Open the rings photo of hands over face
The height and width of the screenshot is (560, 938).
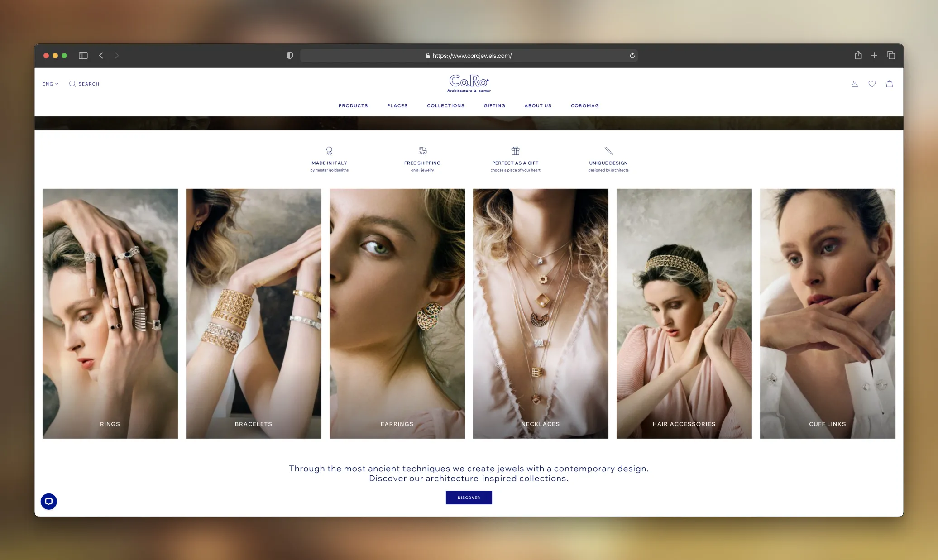(x=110, y=313)
